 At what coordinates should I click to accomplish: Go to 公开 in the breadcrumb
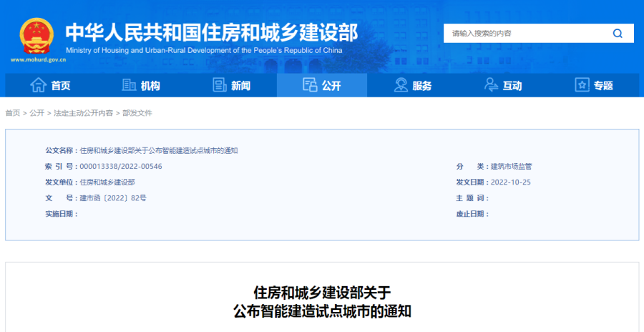[x=37, y=113]
